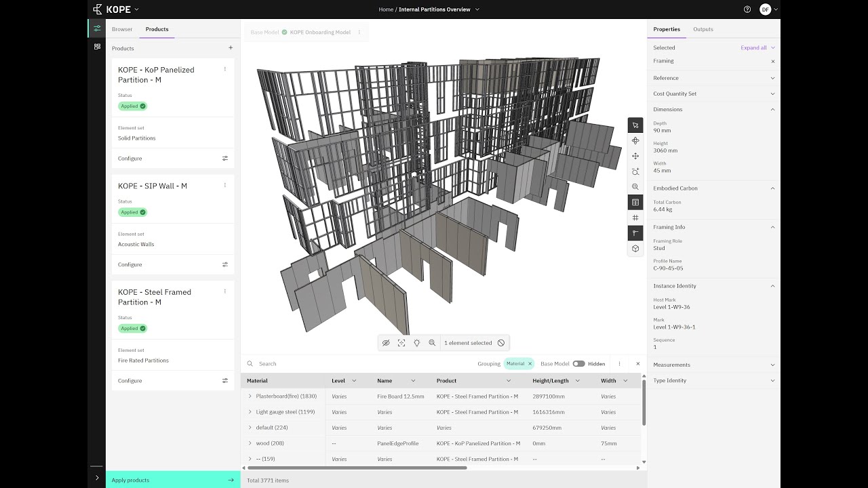Click the horizontal table scrollbar
868x488 pixels.
coord(357,468)
